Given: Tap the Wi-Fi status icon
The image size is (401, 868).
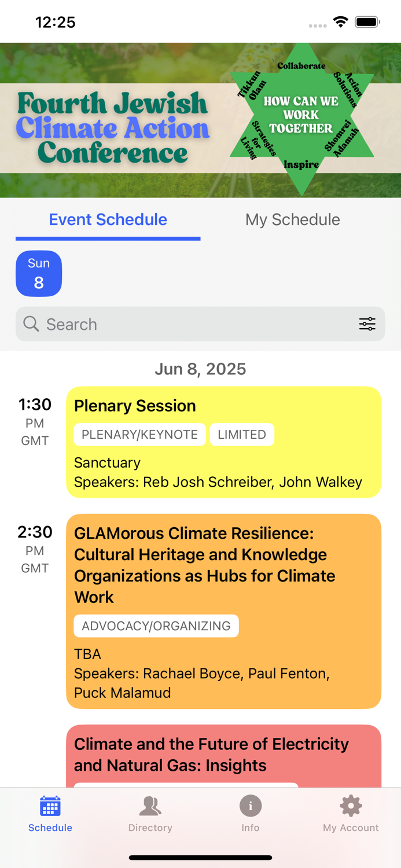Looking at the screenshot, I should pos(340,21).
